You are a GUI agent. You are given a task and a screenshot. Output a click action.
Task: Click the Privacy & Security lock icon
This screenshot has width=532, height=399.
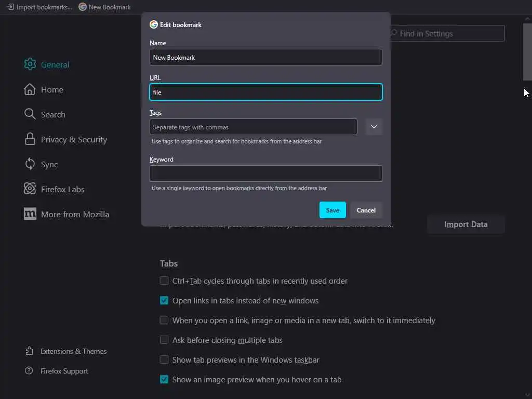coord(30,139)
